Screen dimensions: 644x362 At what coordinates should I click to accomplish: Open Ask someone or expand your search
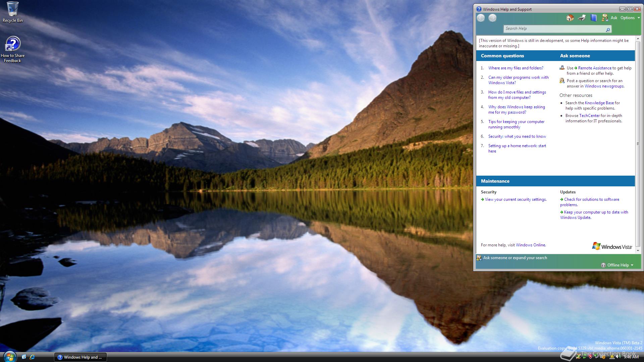pyautogui.click(x=515, y=258)
